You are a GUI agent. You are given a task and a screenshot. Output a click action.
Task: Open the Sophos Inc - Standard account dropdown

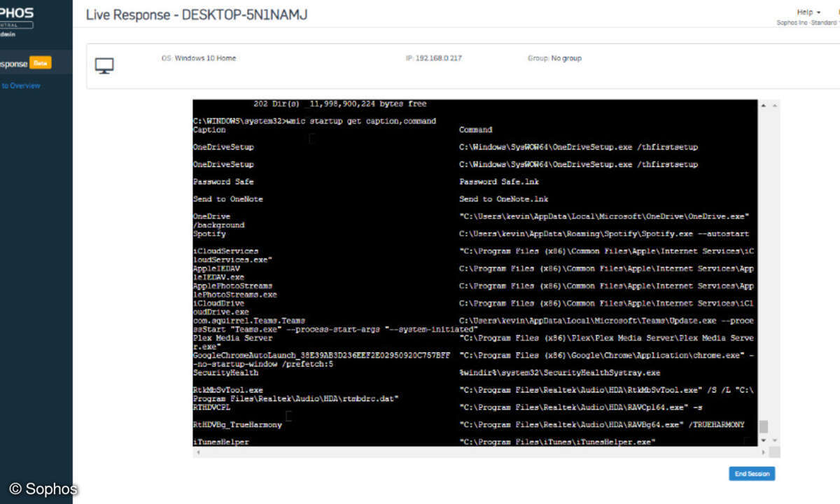[x=808, y=23]
